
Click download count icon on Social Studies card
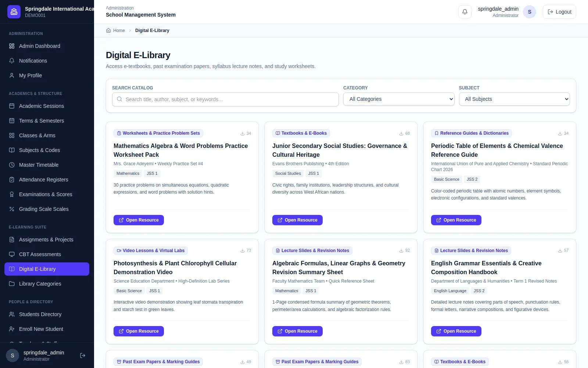click(x=401, y=133)
